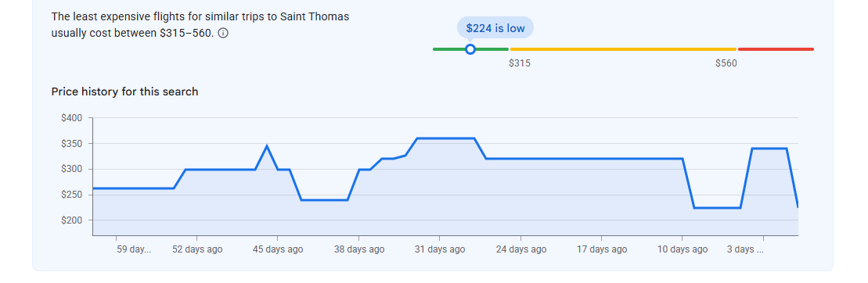Click the '17 days ago' axis label
This screenshot has height=283, width=868.
coord(602,249)
